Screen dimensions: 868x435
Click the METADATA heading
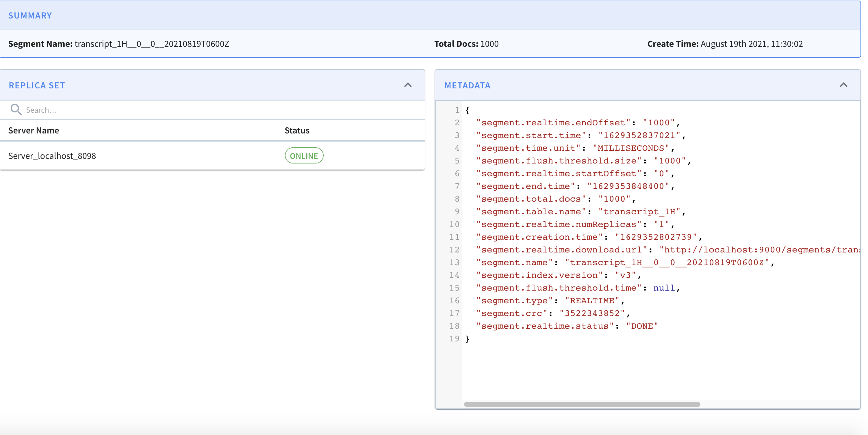[467, 85]
